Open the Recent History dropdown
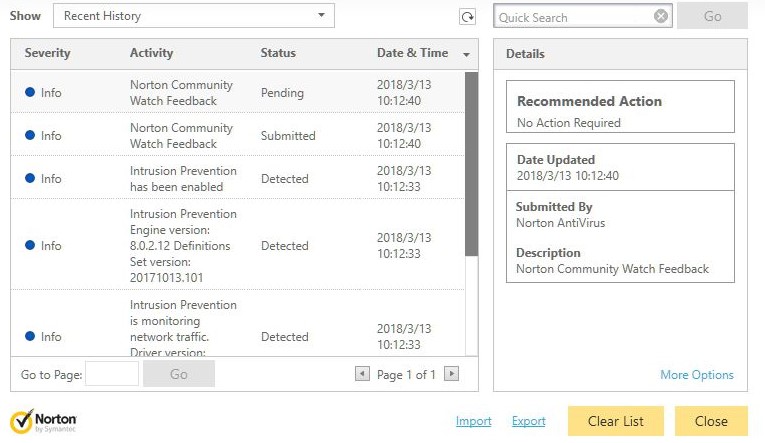 (x=193, y=16)
